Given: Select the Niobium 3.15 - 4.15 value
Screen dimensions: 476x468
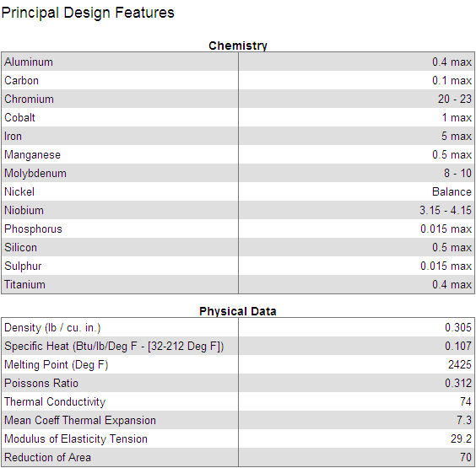Looking at the screenshot, I should 446,210.
